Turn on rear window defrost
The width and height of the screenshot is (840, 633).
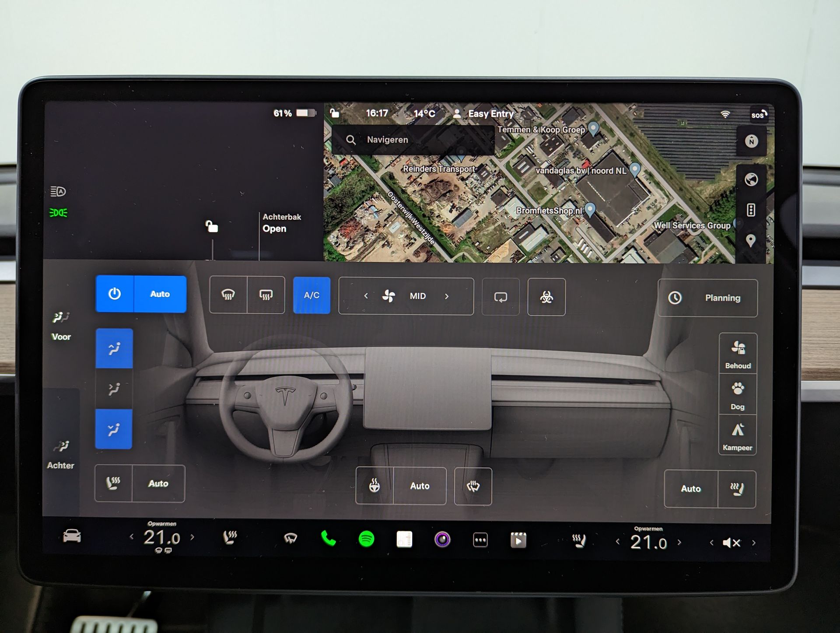(266, 295)
